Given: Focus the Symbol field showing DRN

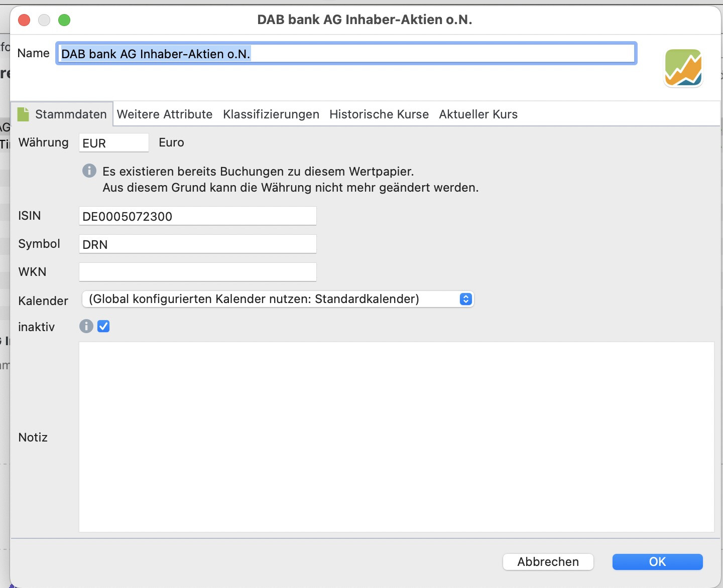Looking at the screenshot, I should [198, 244].
